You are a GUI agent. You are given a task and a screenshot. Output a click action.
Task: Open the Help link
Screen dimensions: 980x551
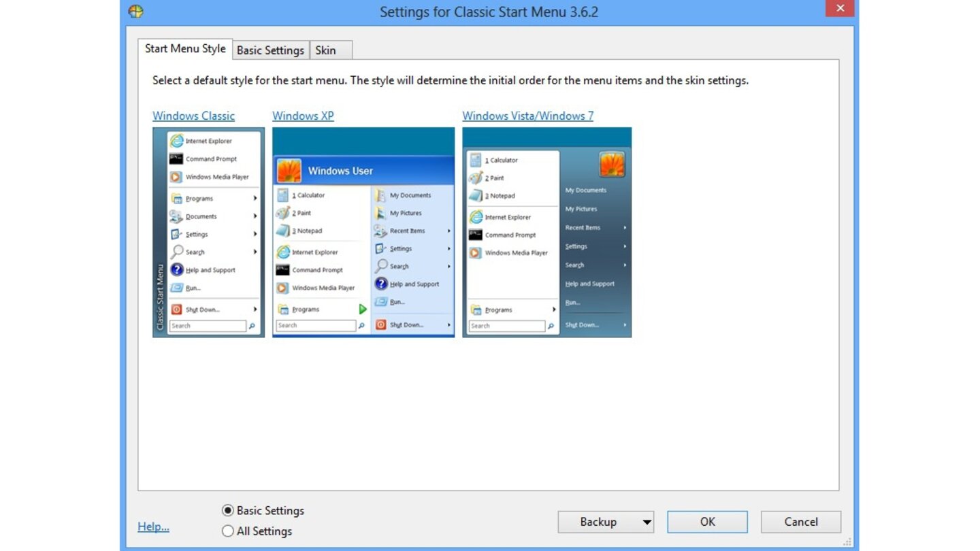[x=153, y=527]
